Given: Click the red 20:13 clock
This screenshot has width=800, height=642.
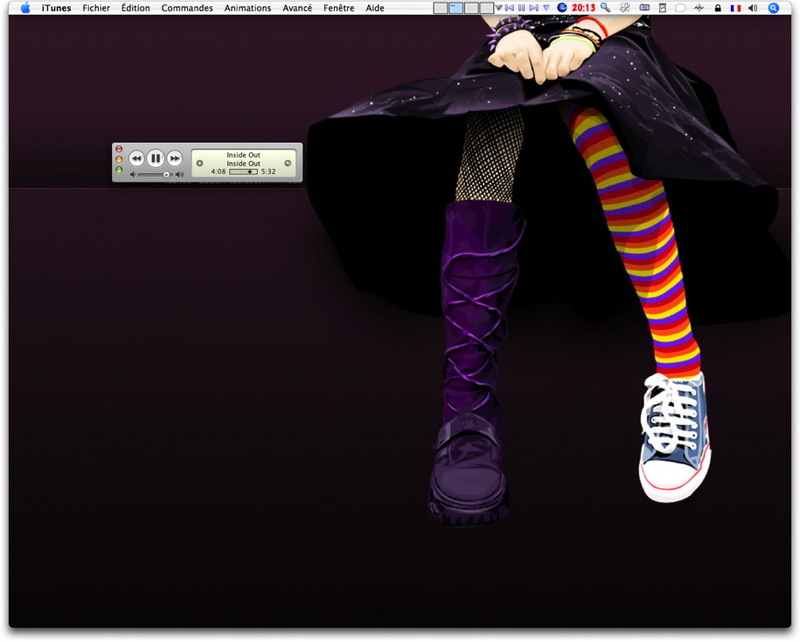Looking at the screenshot, I should tap(583, 8).
